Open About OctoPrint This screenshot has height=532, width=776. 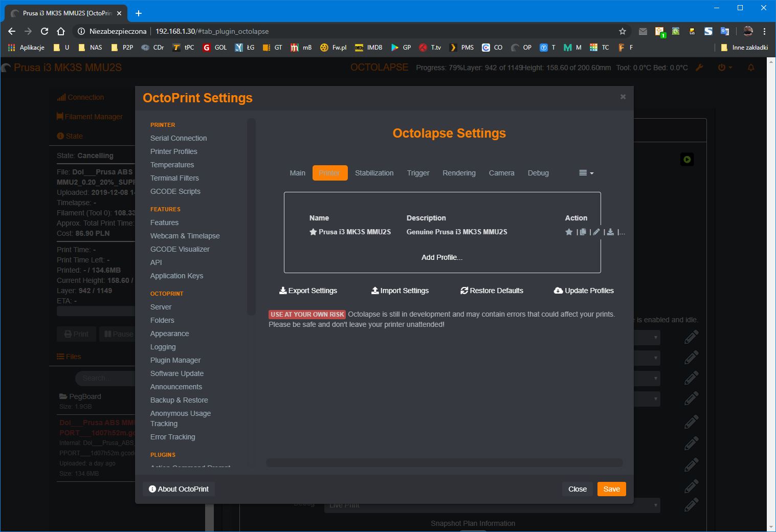[x=179, y=489]
